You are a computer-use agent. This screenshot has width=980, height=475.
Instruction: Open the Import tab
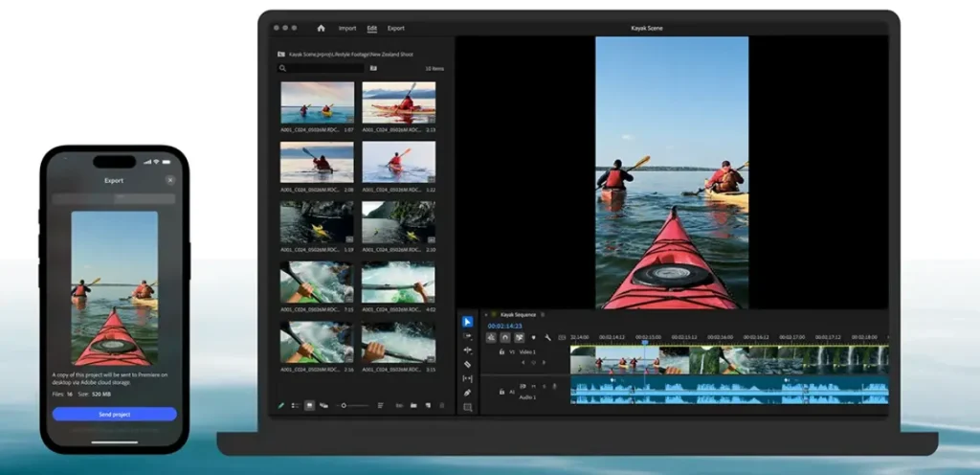click(x=347, y=28)
